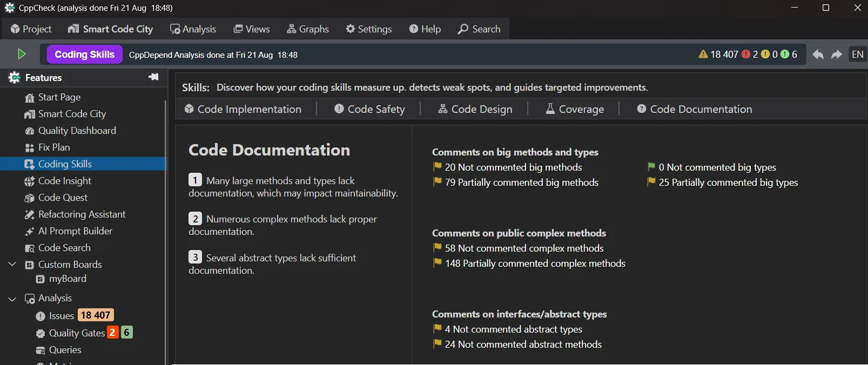Click the Start Page home icon

(x=30, y=98)
